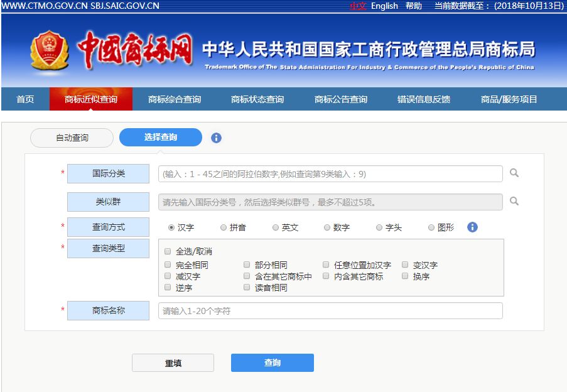Image resolution: width=567 pixels, height=392 pixels.
Task: Click the 当前数据截至 date text
Action: [x=499, y=6]
